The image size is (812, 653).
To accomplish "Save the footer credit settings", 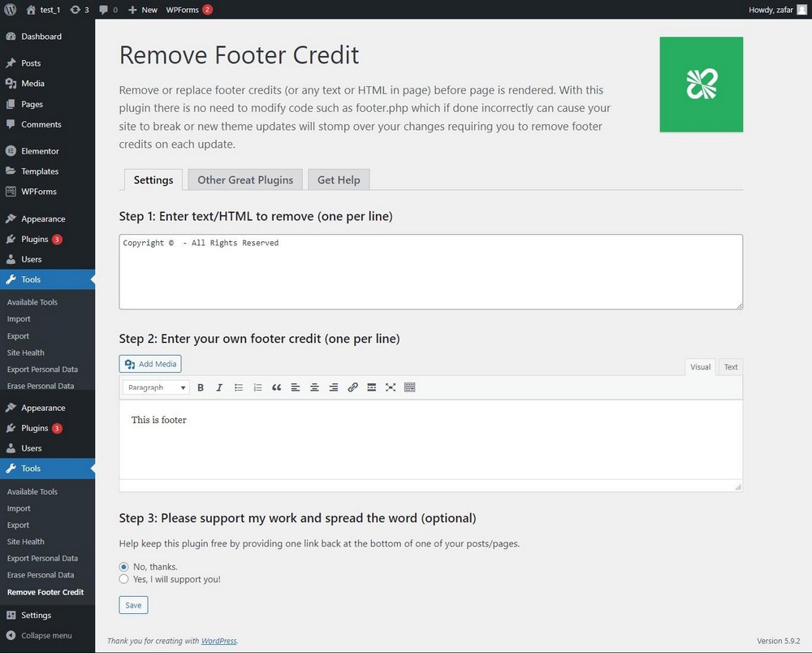I will pyautogui.click(x=133, y=605).
